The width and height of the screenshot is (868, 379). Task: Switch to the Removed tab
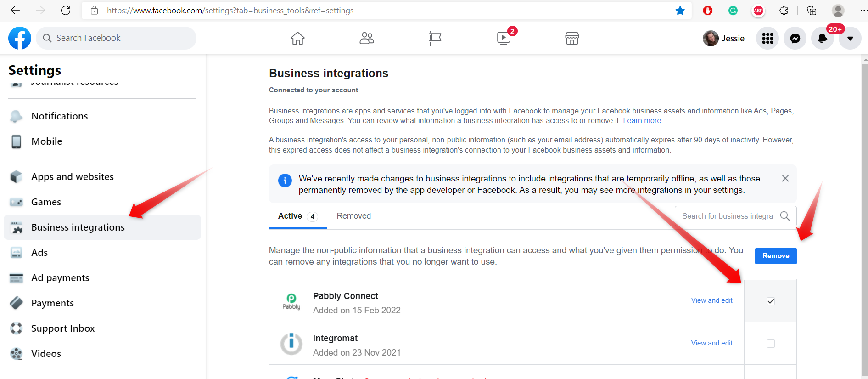353,216
